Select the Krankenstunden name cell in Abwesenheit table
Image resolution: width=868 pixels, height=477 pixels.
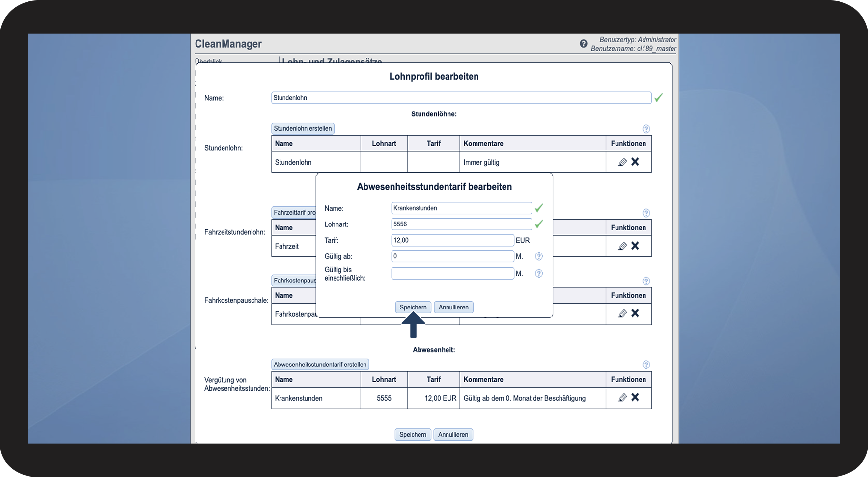(316, 398)
